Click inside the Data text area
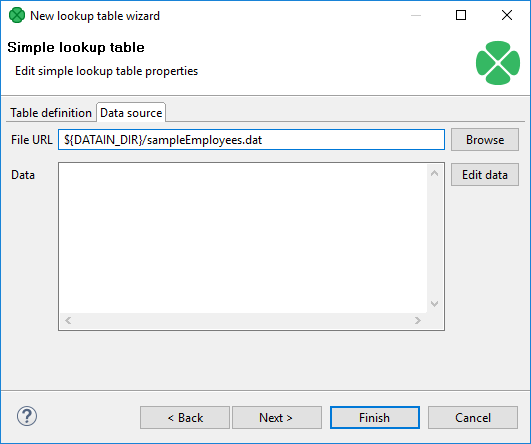 point(243,238)
